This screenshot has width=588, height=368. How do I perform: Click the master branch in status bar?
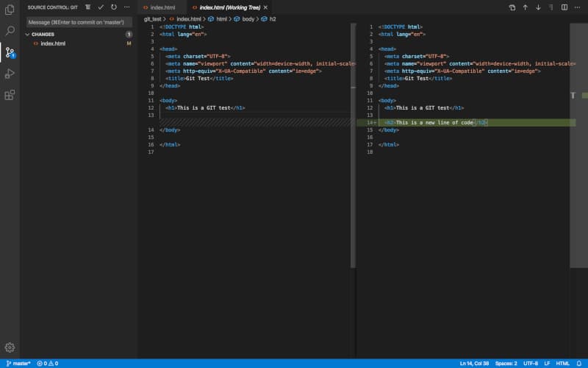18,363
